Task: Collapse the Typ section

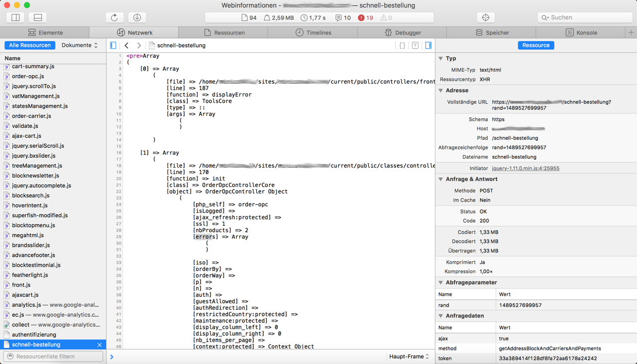Action: click(x=441, y=59)
